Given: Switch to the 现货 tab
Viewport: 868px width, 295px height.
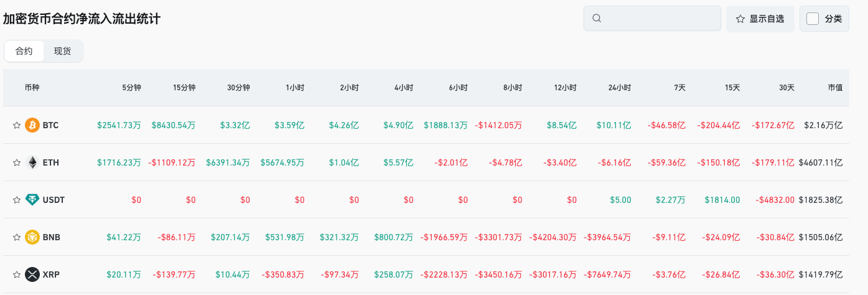Looking at the screenshot, I should (62, 51).
